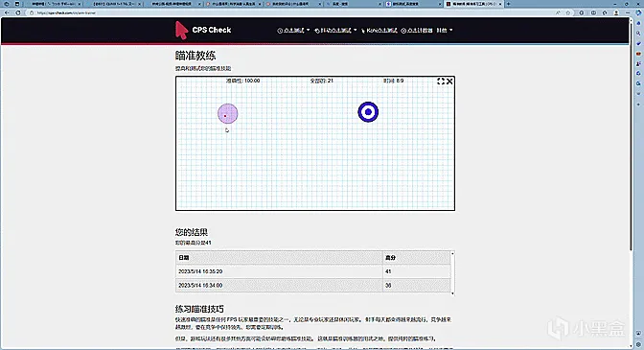
Task: Expand the 抖动点击测试 nav dropdown
Action: click(335, 31)
